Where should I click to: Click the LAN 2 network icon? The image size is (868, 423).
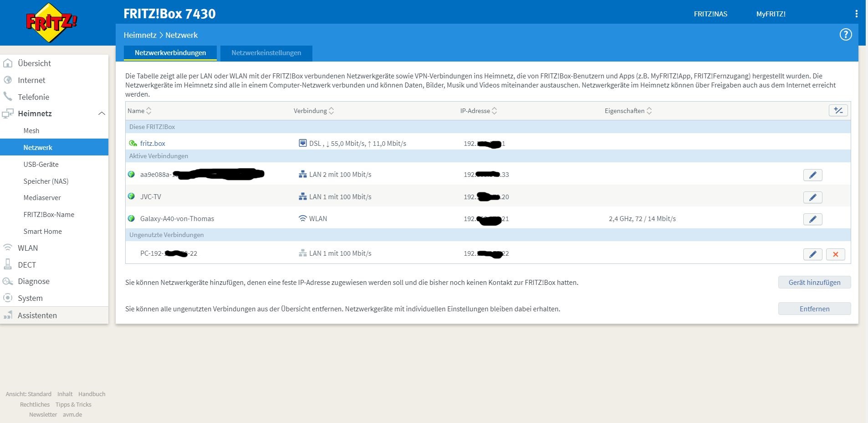(303, 174)
